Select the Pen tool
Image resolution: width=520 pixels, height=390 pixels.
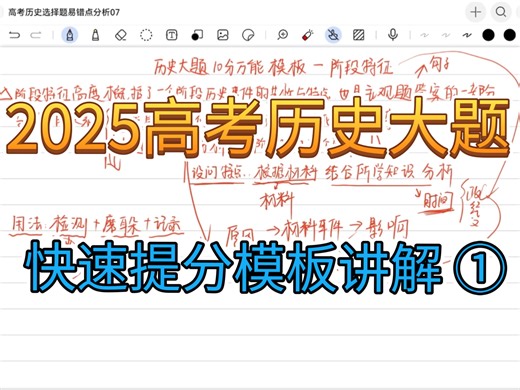click(x=70, y=35)
